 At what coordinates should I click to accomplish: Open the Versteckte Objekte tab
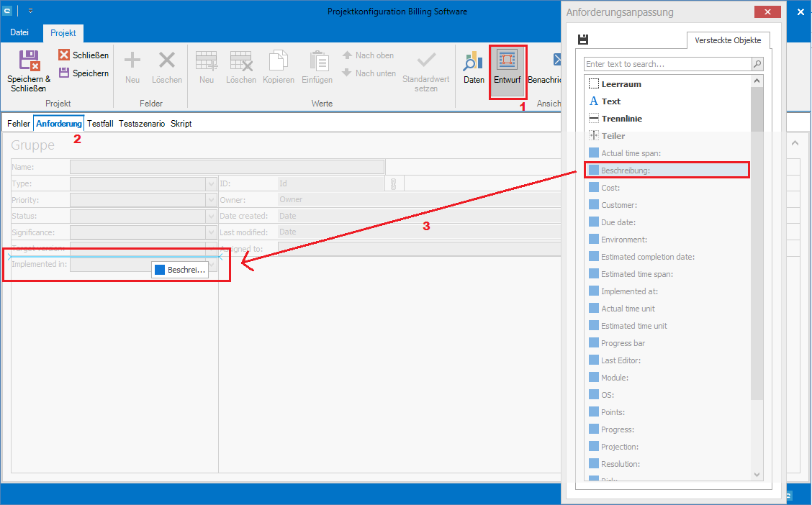coord(728,40)
